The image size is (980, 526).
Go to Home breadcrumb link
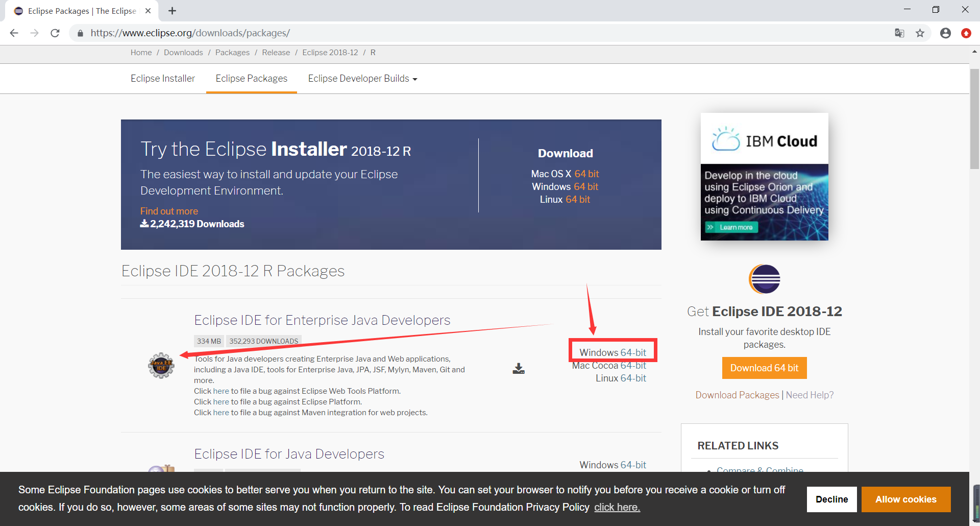click(141, 53)
